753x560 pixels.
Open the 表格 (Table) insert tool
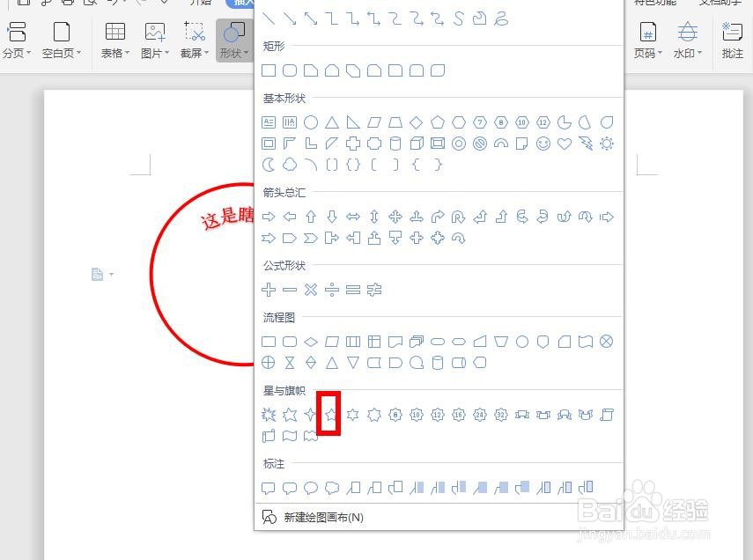point(114,38)
